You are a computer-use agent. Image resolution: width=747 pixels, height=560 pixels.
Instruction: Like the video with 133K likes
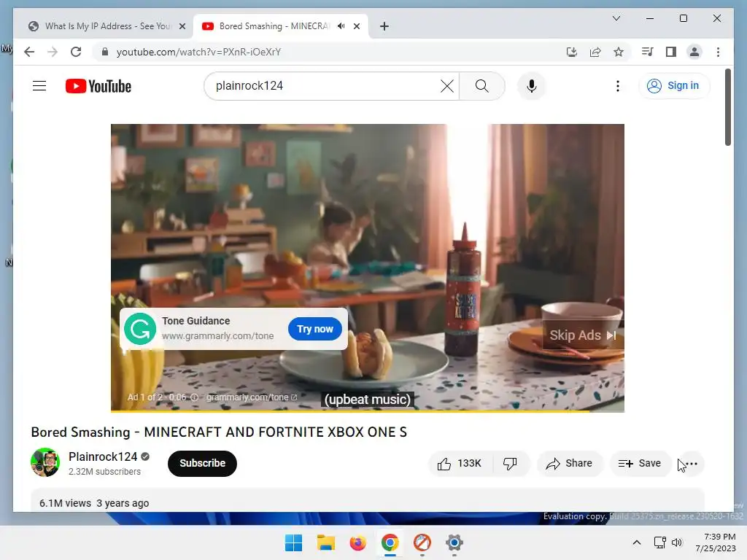[460, 463]
